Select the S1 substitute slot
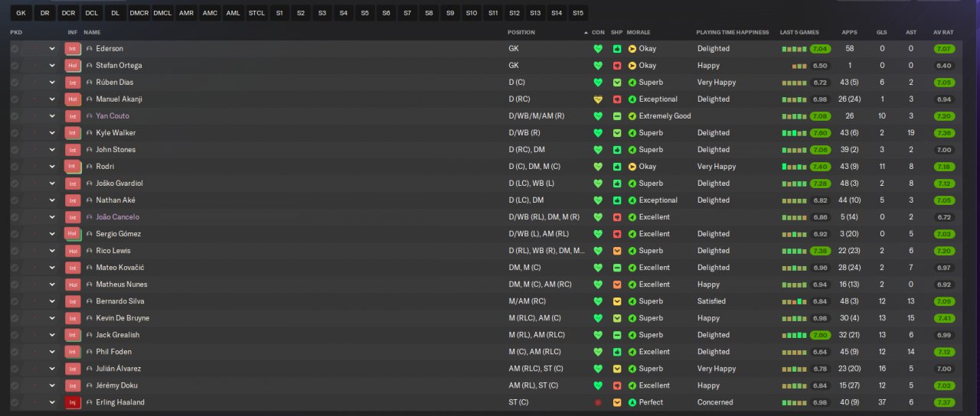 [x=279, y=13]
